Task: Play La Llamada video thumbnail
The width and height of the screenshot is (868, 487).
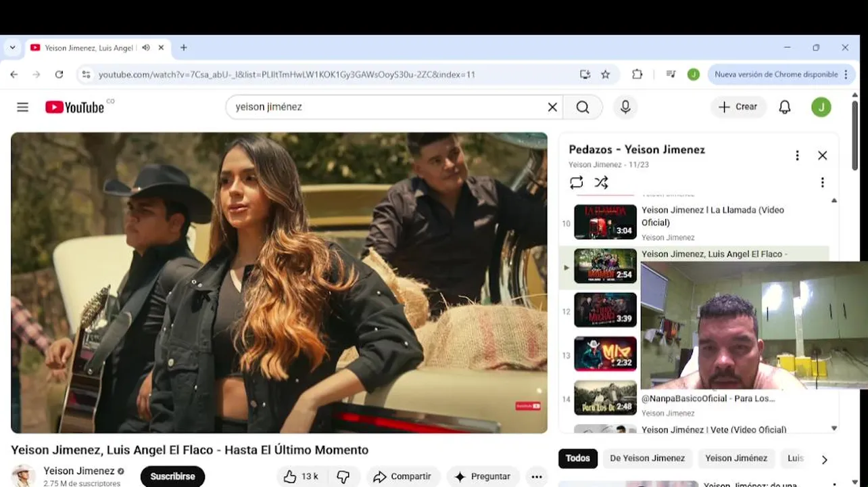Action: (605, 222)
